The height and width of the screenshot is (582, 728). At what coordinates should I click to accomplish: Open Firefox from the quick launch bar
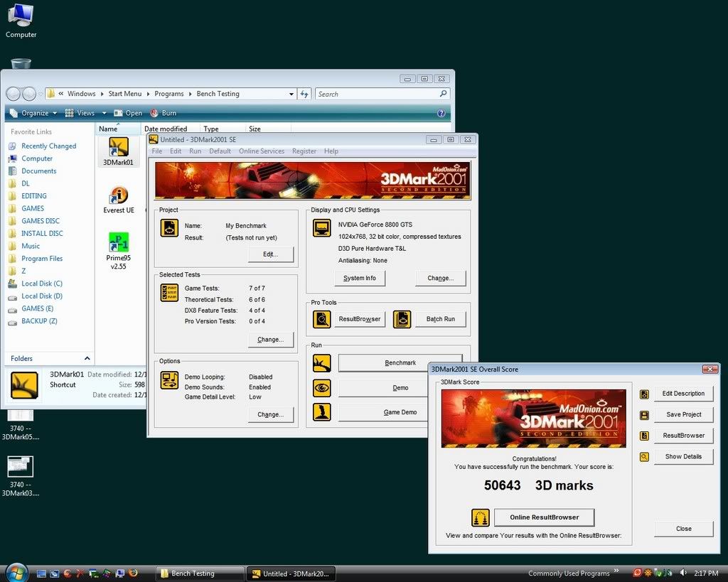pos(133,573)
